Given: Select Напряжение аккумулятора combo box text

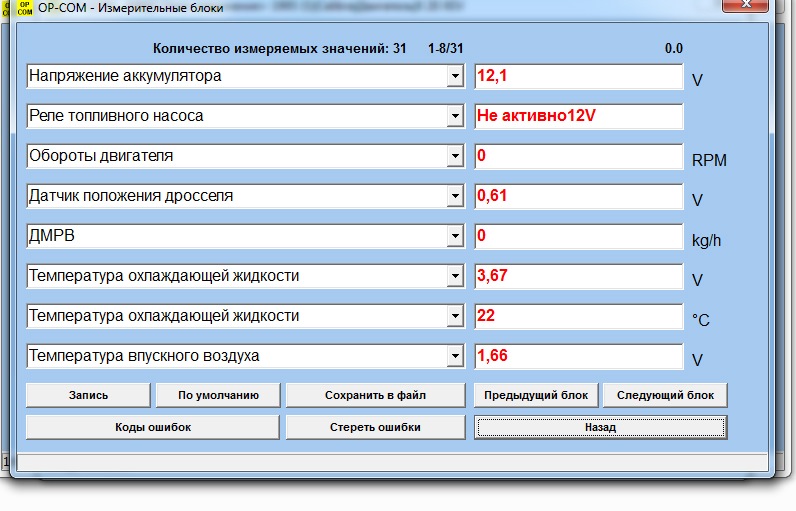Looking at the screenshot, I should [x=125, y=76].
